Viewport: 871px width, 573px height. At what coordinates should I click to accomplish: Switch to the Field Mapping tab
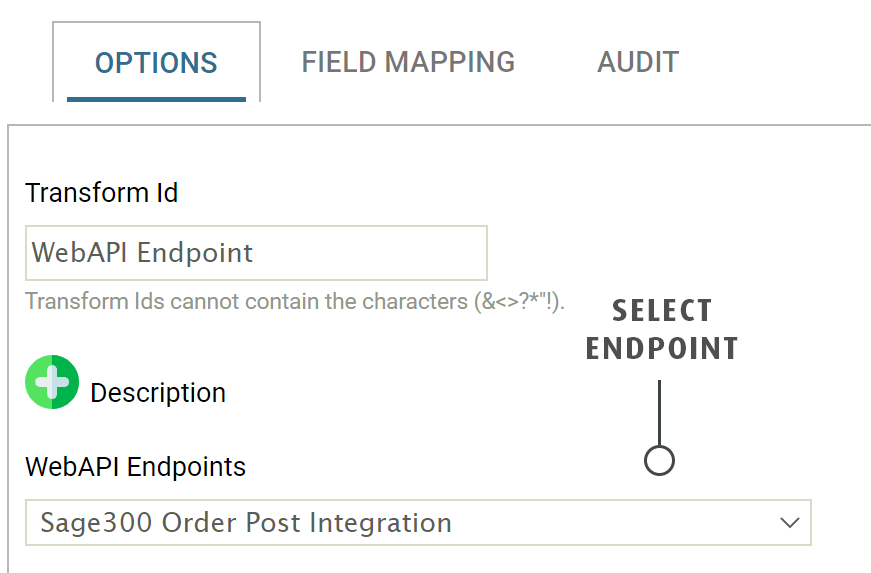tap(408, 62)
